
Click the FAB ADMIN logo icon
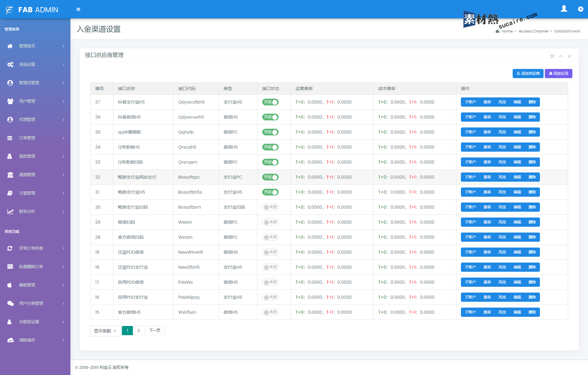[x=9, y=10]
